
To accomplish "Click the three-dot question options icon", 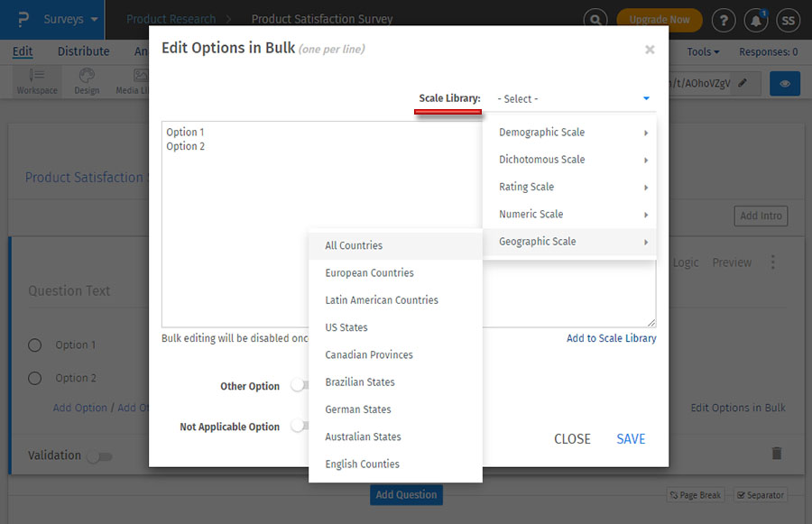I will pos(773,262).
